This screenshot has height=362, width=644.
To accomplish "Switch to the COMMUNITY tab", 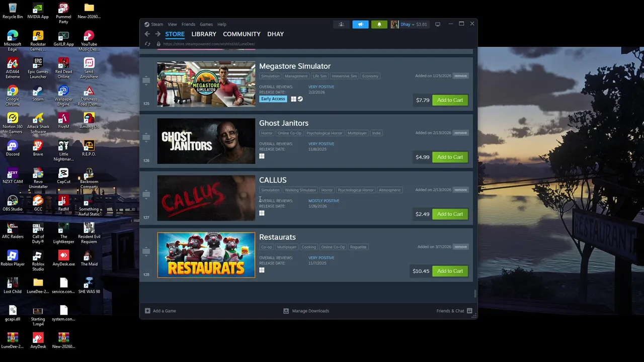I will point(242,34).
